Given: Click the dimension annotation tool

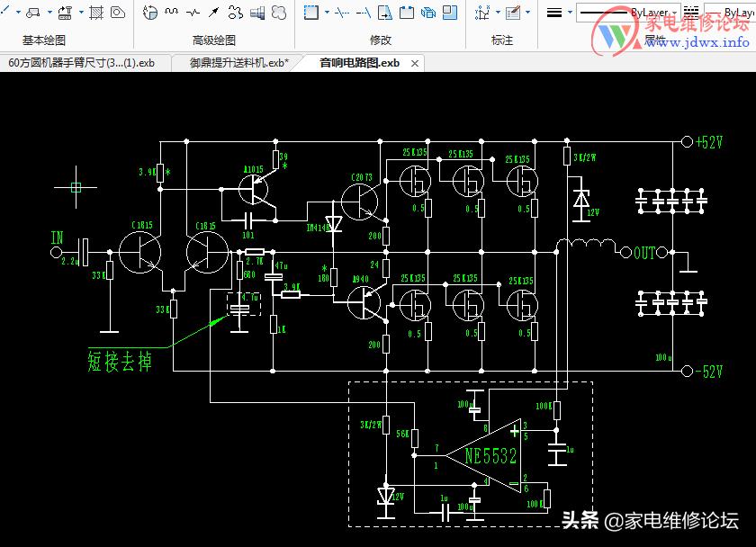Looking at the screenshot, I should [x=482, y=13].
